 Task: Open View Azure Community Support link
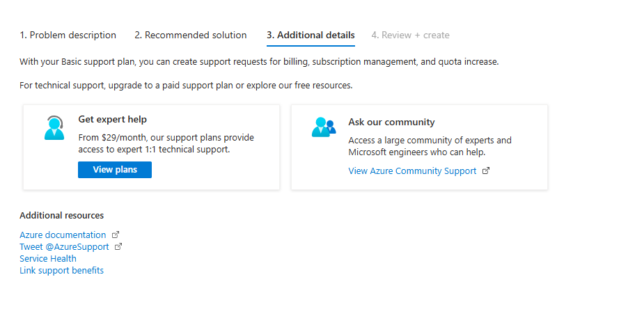tap(412, 171)
